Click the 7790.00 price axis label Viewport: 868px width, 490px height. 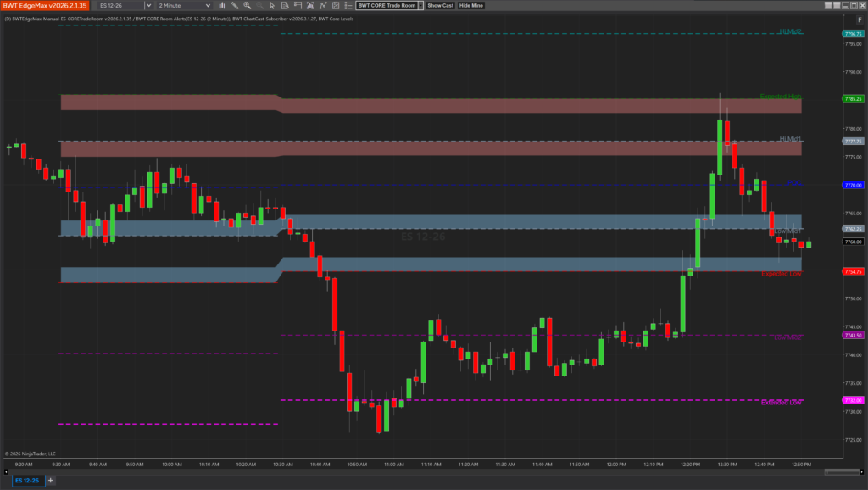(x=853, y=72)
